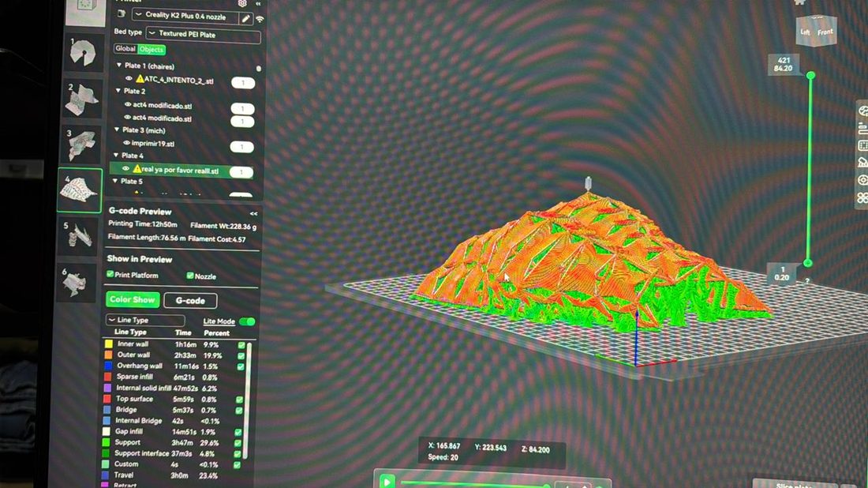Select plate 5 thumbnail
The image size is (868, 488).
click(78, 236)
